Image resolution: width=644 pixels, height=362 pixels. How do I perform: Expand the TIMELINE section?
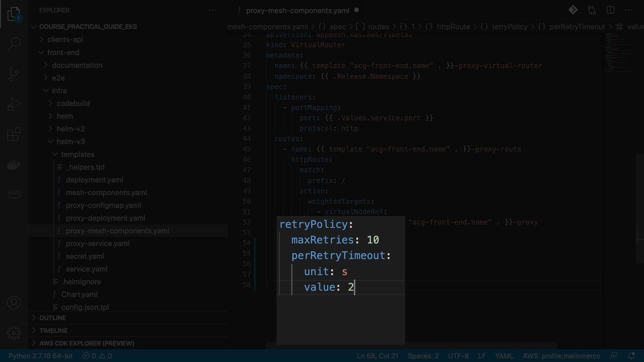53,330
